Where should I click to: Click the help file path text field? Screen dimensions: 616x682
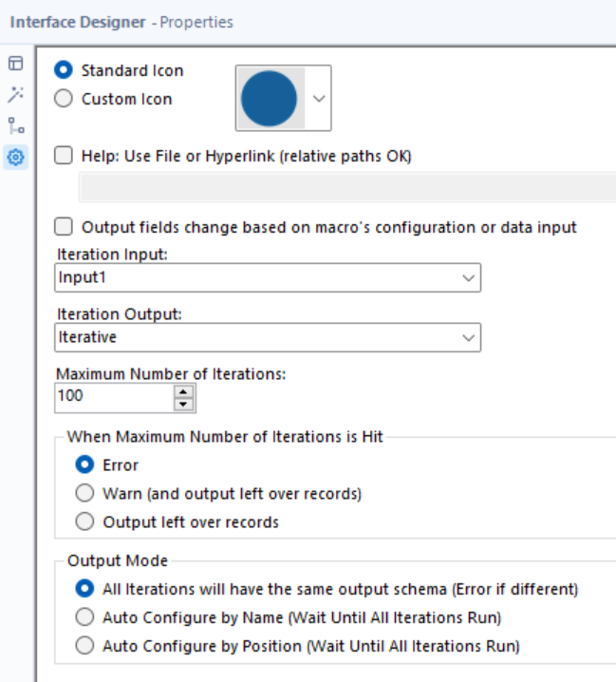[x=346, y=187]
